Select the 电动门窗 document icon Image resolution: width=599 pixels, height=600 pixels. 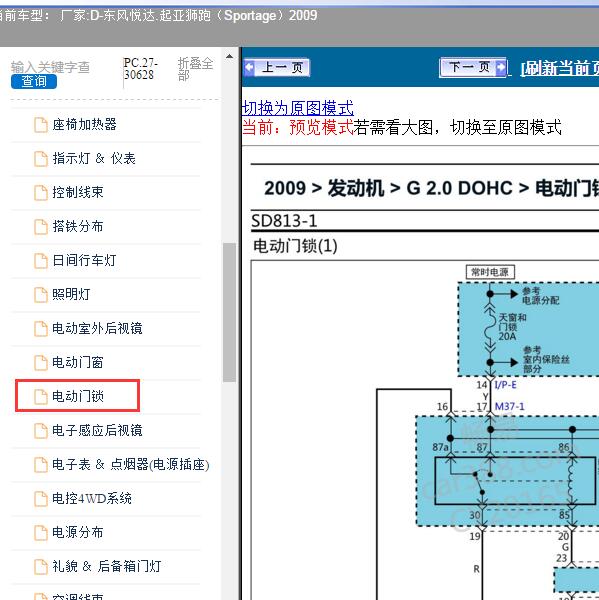(41, 362)
